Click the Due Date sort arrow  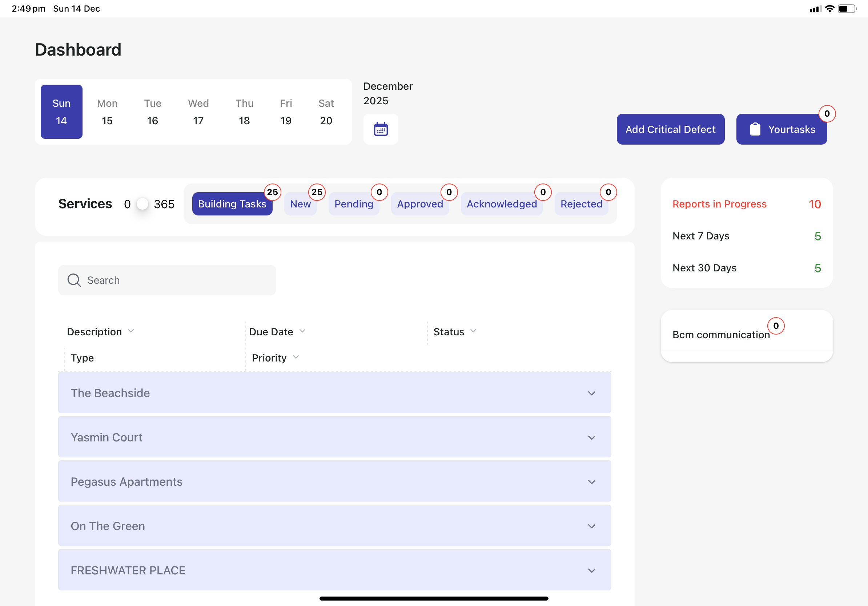pos(302,331)
